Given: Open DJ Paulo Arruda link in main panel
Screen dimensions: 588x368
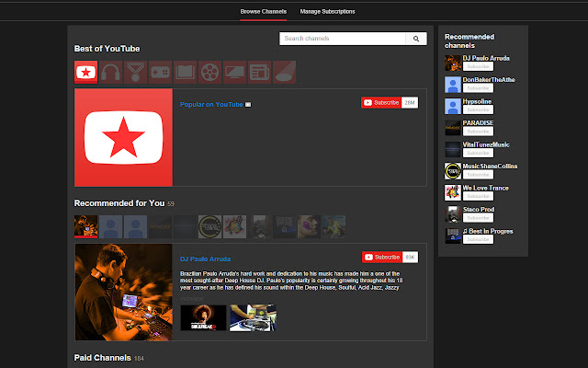Looking at the screenshot, I should point(205,259).
